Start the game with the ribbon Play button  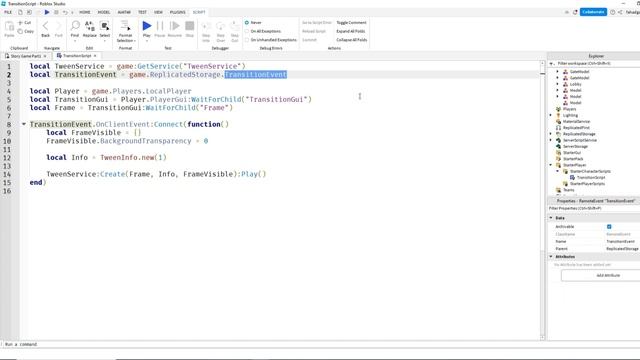click(147, 26)
